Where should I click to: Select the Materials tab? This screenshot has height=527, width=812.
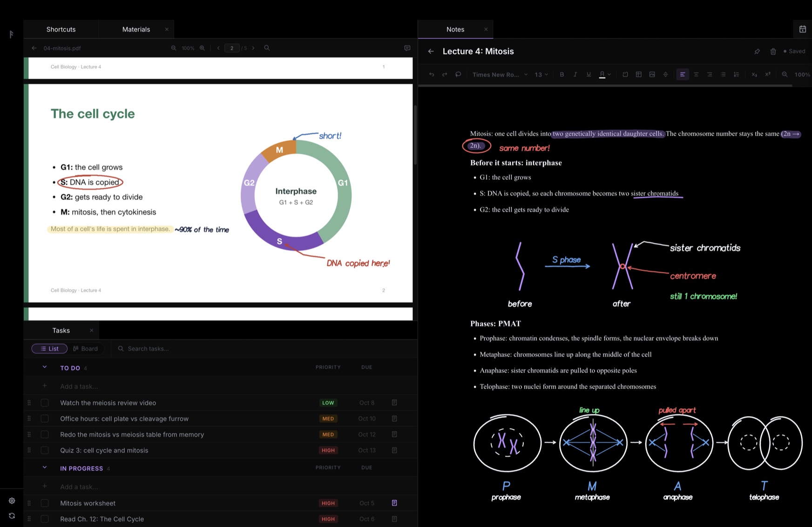[136, 29]
